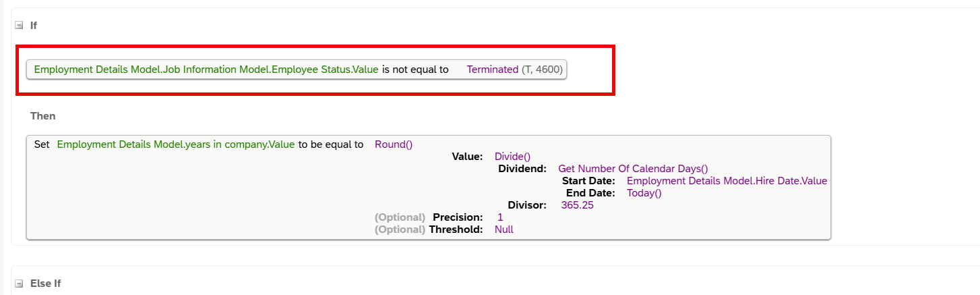Click the 'to be equal to' operator
The image size is (980, 295).
click(x=331, y=144)
